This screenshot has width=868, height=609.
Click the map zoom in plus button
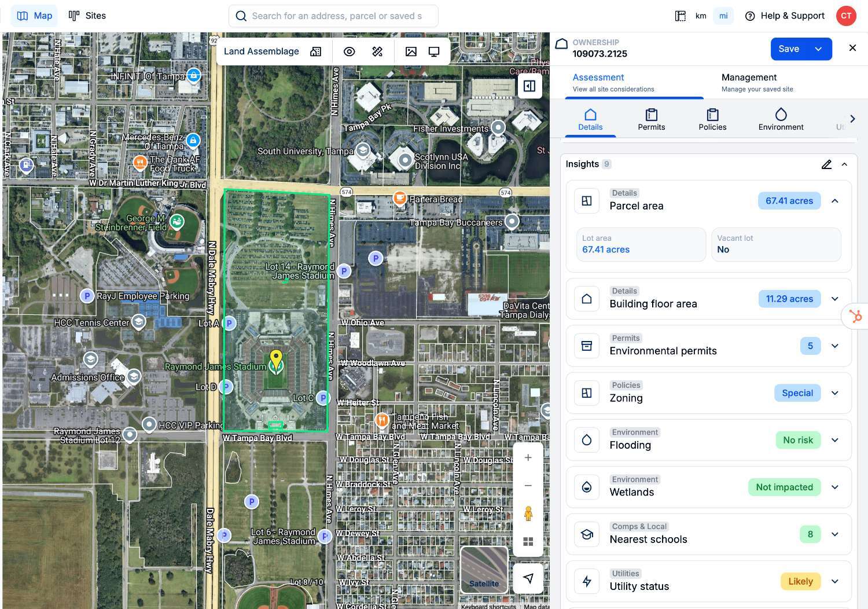(528, 458)
